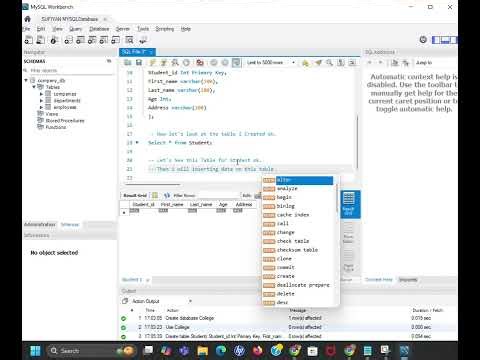Screen dimensions: 480x360
Task: Click create new function icon
Action: [x=115, y=40]
